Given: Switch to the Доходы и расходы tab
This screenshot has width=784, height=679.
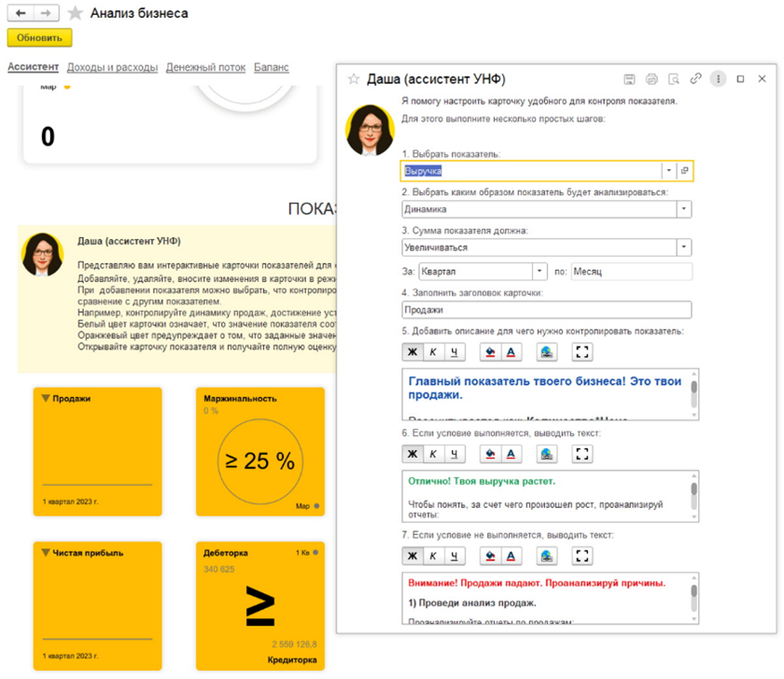Looking at the screenshot, I should pyautogui.click(x=112, y=67).
